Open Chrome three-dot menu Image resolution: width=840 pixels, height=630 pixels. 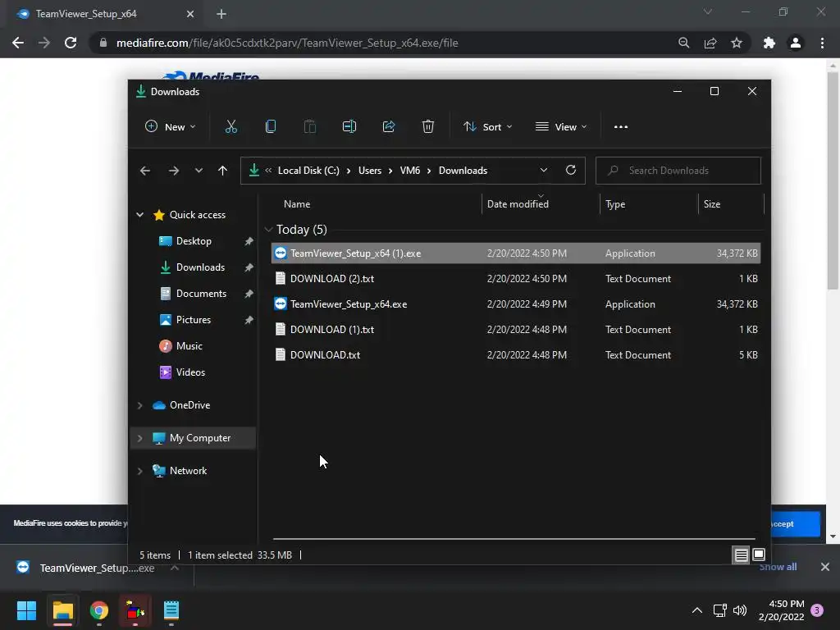coord(822,43)
